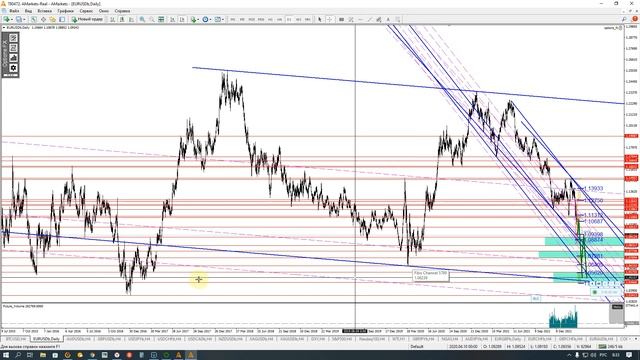Select the W1 timeframe

coord(298,19)
